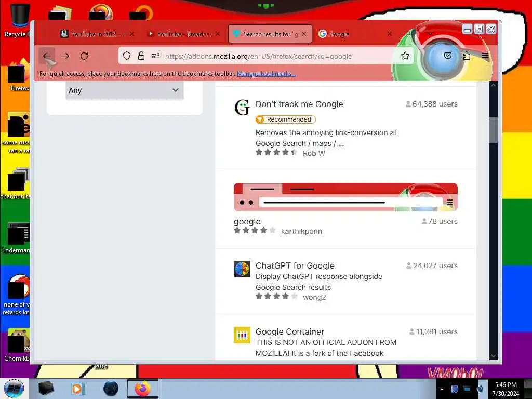Open author Rob W's profile
This screenshot has width=532, height=399.
click(x=314, y=153)
